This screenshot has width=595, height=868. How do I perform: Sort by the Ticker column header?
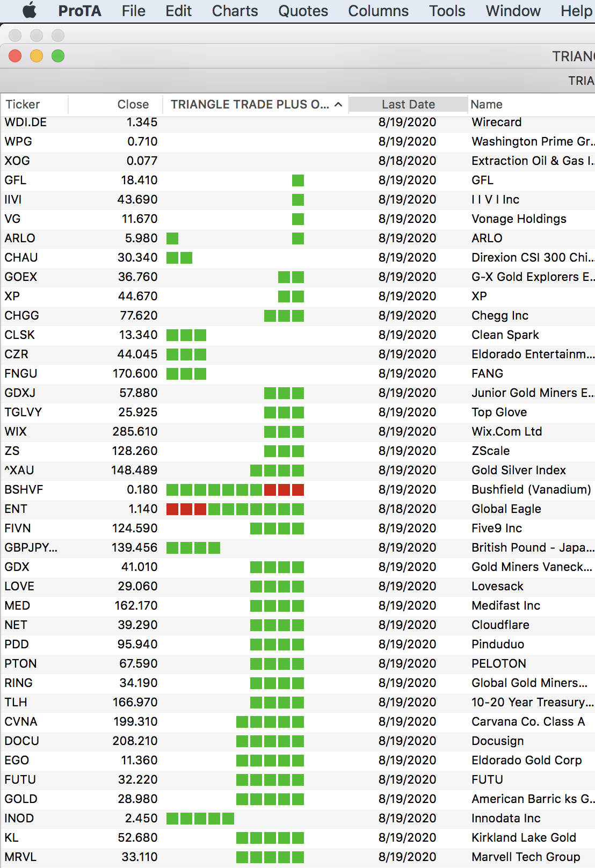click(23, 104)
